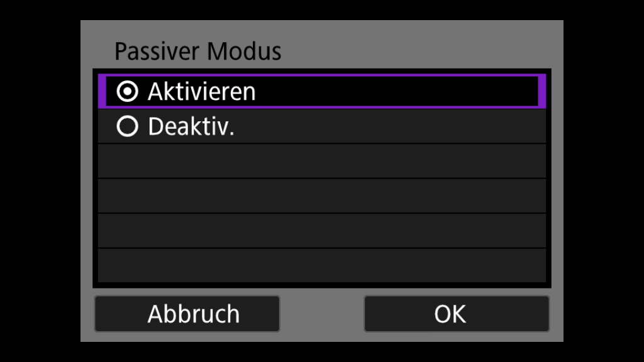Click the second empty row below Deaktiv.
The width and height of the screenshot is (644, 362).
click(322, 196)
